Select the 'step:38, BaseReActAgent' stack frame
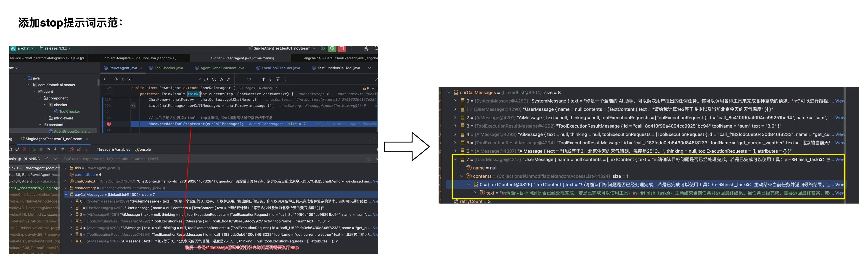This screenshot has width=868, height=264. click(34, 175)
